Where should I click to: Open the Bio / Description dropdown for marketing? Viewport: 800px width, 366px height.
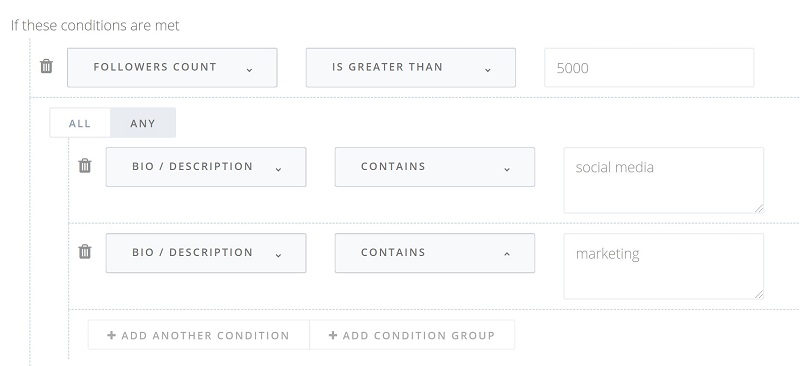point(206,253)
